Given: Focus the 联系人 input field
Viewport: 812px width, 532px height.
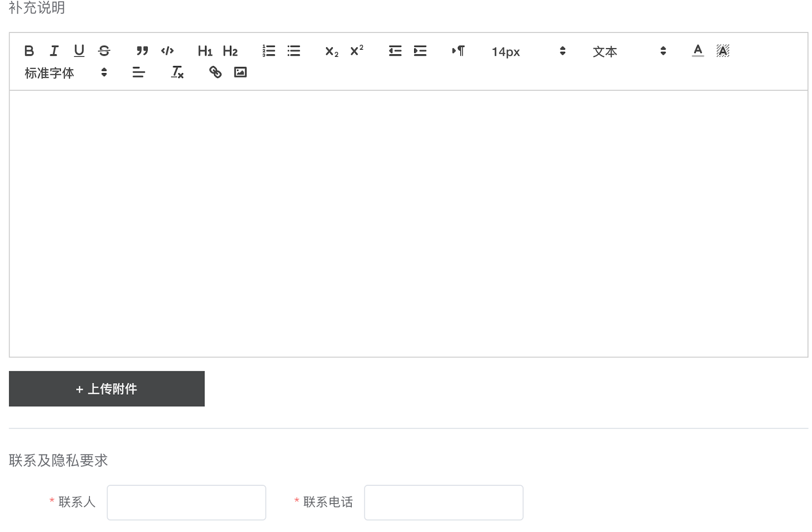Looking at the screenshot, I should click(186, 502).
